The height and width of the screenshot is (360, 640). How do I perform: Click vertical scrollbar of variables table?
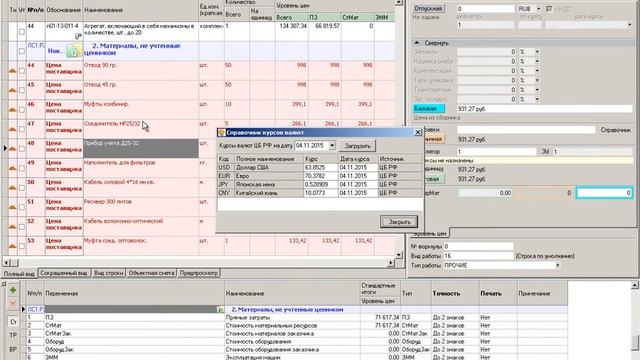tap(636, 320)
